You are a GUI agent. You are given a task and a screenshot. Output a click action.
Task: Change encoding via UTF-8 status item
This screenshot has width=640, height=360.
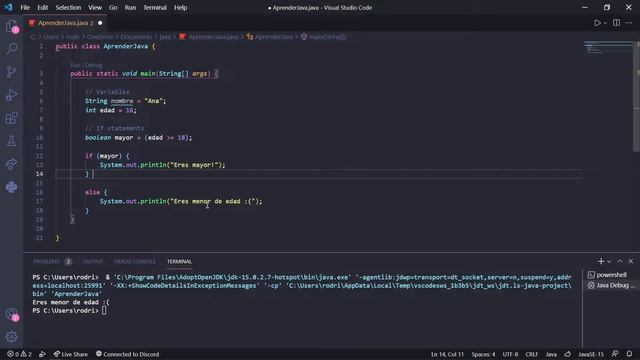[510, 354]
